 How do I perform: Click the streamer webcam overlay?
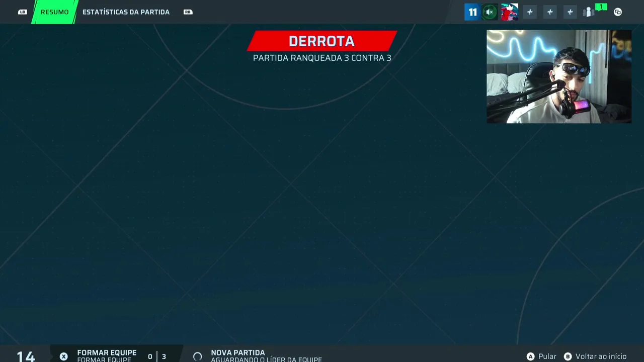click(x=559, y=76)
